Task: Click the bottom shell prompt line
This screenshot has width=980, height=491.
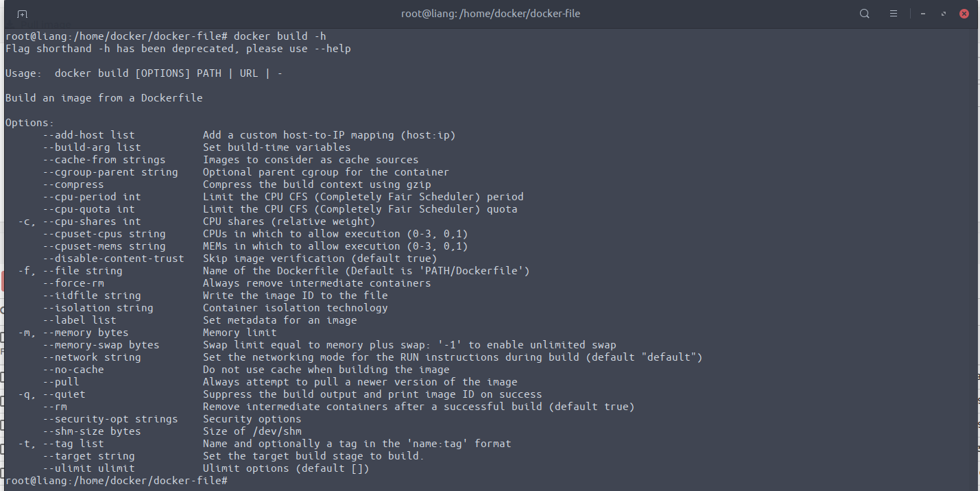Action: [117, 481]
